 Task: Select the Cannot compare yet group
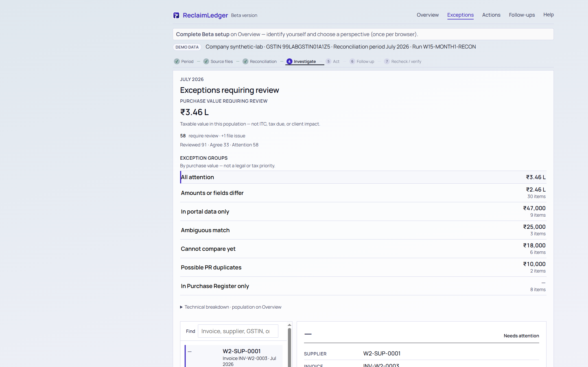point(363,249)
